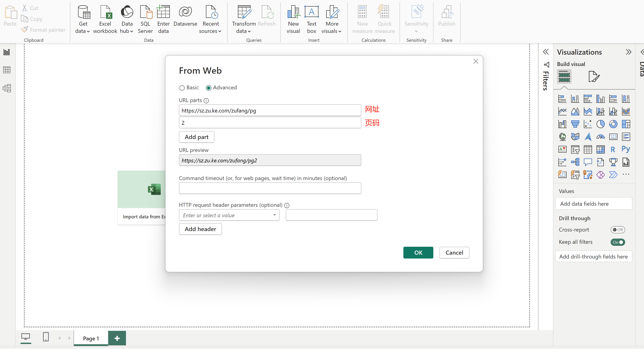
Task: Open the Model view from the left sidebar
Action: (x=7, y=88)
